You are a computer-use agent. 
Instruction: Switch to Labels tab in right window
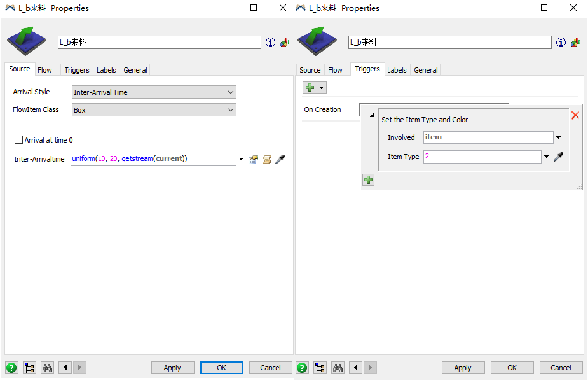(397, 70)
